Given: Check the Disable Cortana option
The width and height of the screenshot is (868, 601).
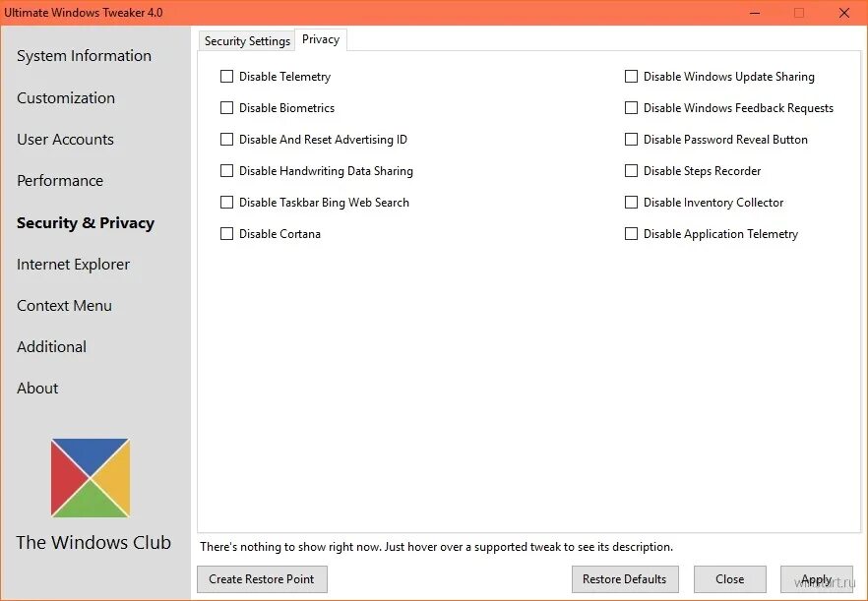Looking at the screenshot, I should [x=226, y=233].
